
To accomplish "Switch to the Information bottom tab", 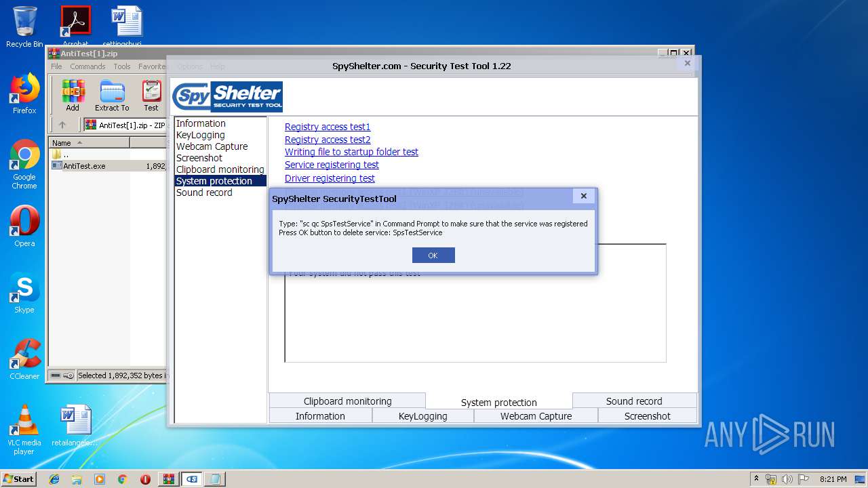I will pyautogui.click(x=320, y=415).
